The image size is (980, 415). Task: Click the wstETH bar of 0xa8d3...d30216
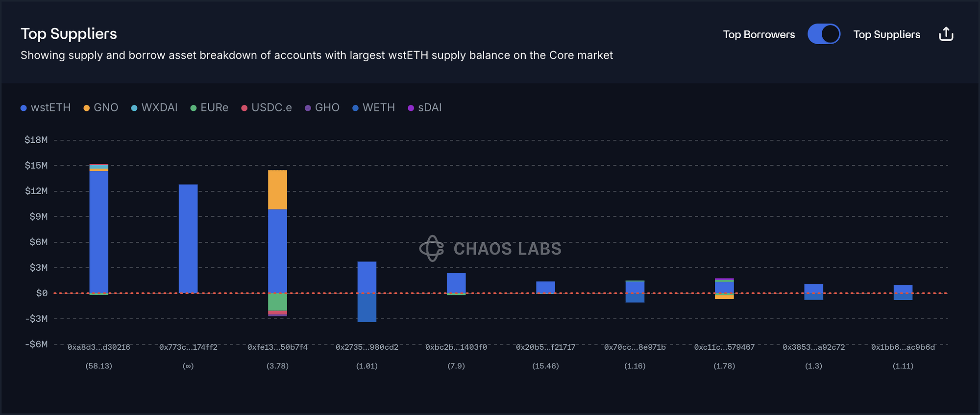[99, 231]
